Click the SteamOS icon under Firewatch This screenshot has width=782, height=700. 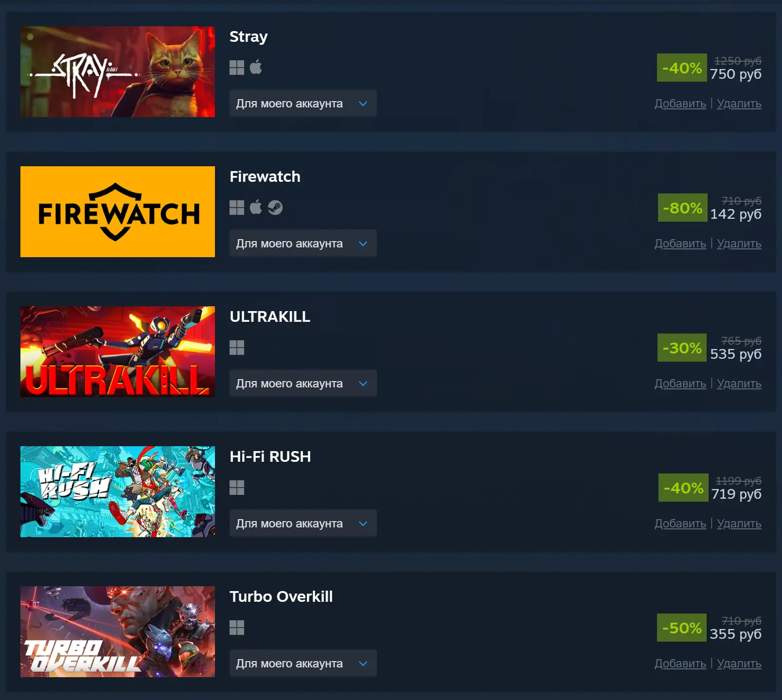275,208
